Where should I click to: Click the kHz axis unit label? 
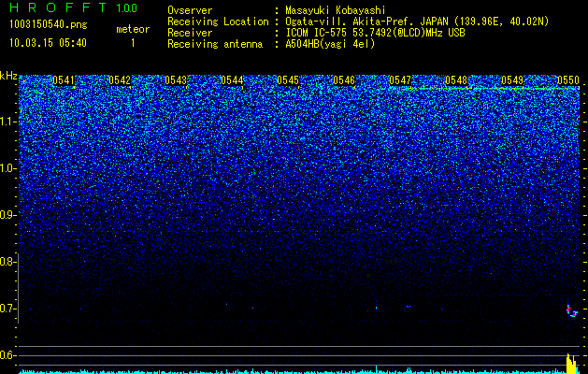(x=8, y=76)
